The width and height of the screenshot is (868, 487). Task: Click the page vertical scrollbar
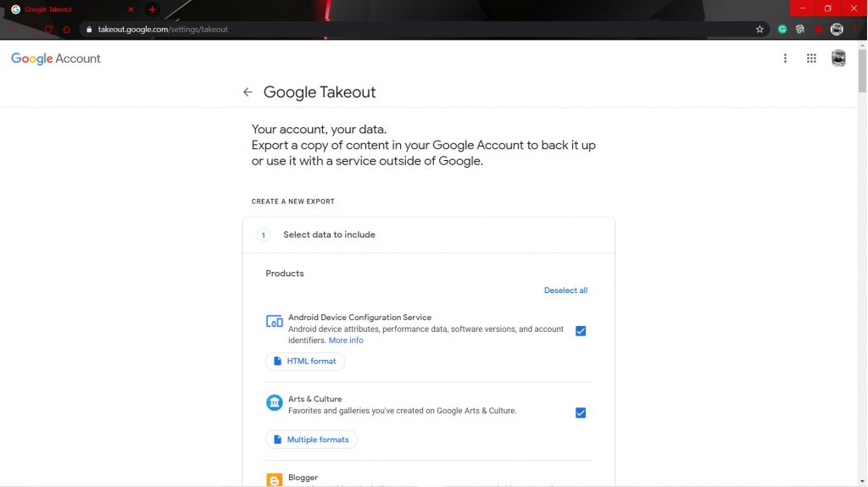pos(862,72)
